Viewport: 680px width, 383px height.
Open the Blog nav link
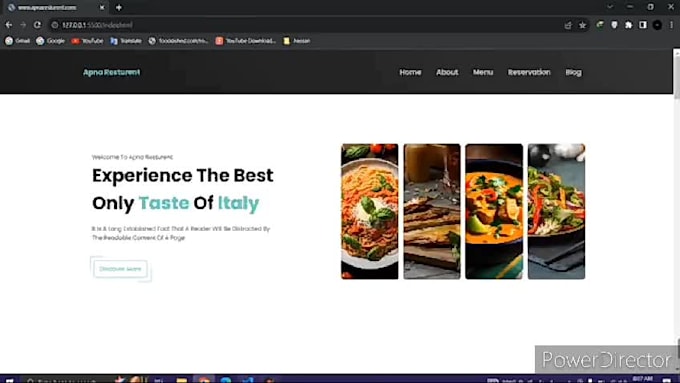573,72
